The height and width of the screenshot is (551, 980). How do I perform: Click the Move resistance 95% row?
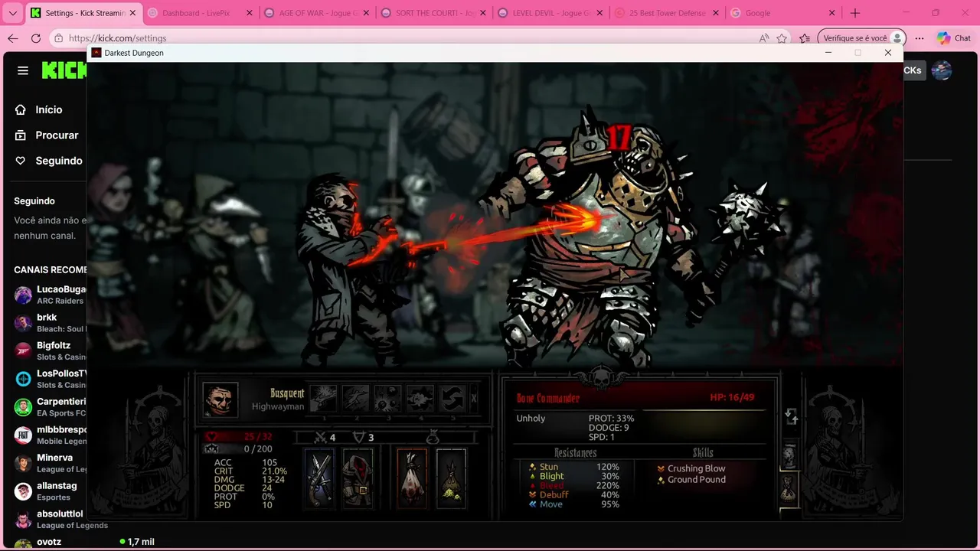[573, 504]
